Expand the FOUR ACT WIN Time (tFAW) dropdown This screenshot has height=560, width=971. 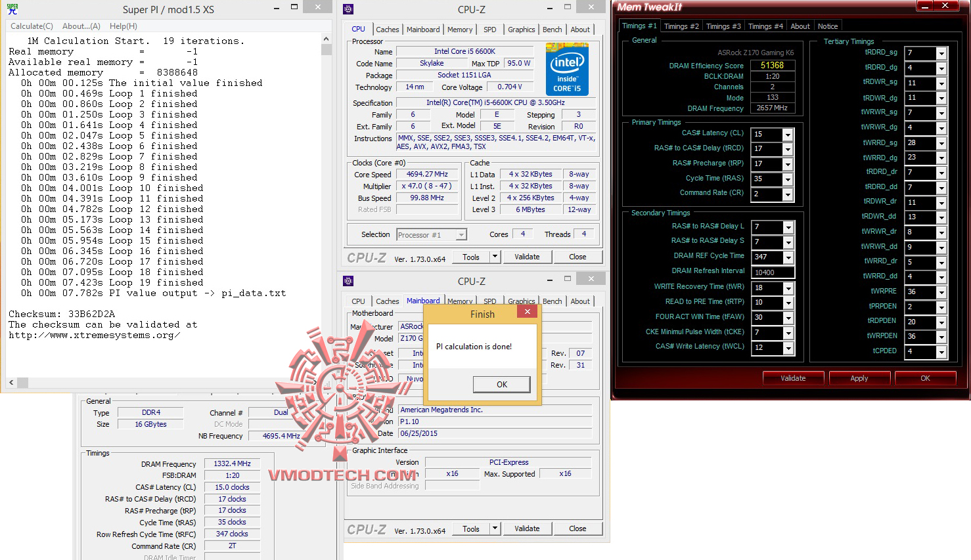[788, 318]
